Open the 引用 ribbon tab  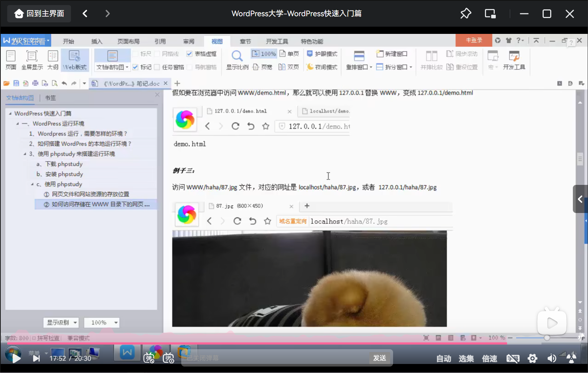pyautogui.click(x=160, y=41)
